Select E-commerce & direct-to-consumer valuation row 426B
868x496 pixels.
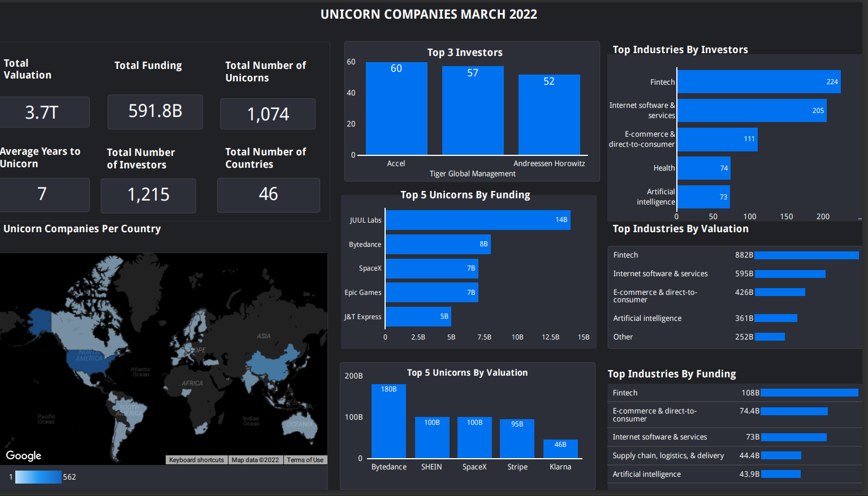point(735,295)
